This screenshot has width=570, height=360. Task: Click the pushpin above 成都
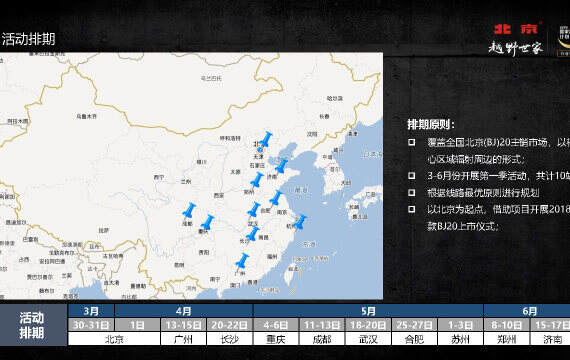[x=189, y=211]
